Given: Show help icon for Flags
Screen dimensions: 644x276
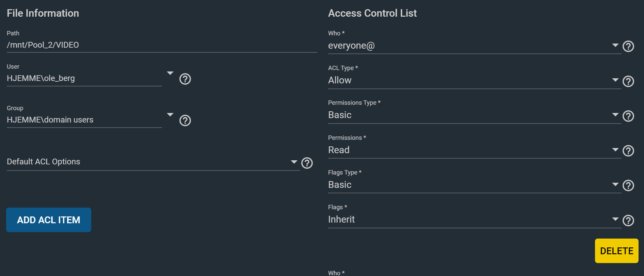Looking at the screenshot, I should coord(628,221).
